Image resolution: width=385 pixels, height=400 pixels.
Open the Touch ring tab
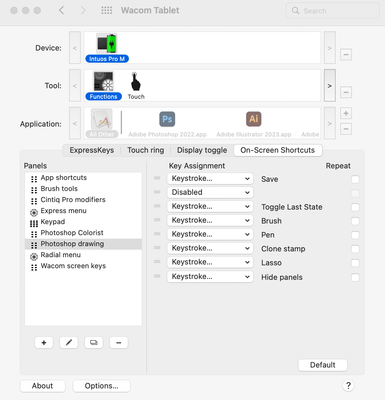pos(146,150)
